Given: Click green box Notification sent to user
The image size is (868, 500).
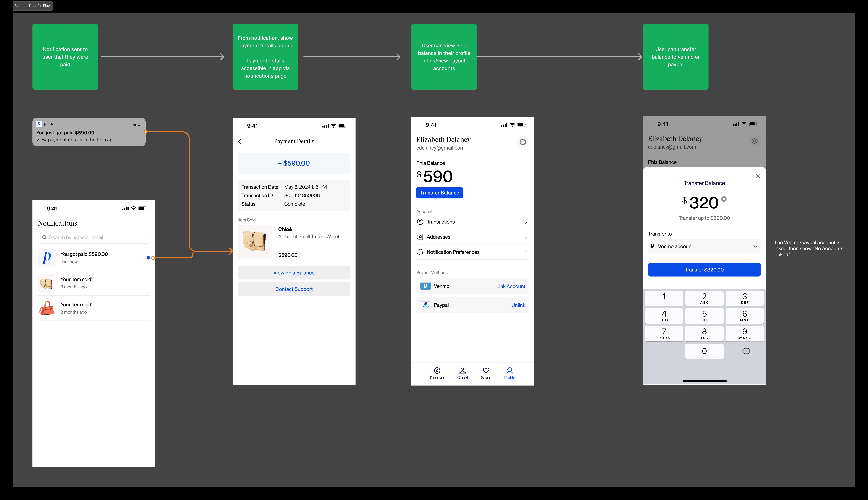Looking at the screenshot, I should (x=65, y=57).
